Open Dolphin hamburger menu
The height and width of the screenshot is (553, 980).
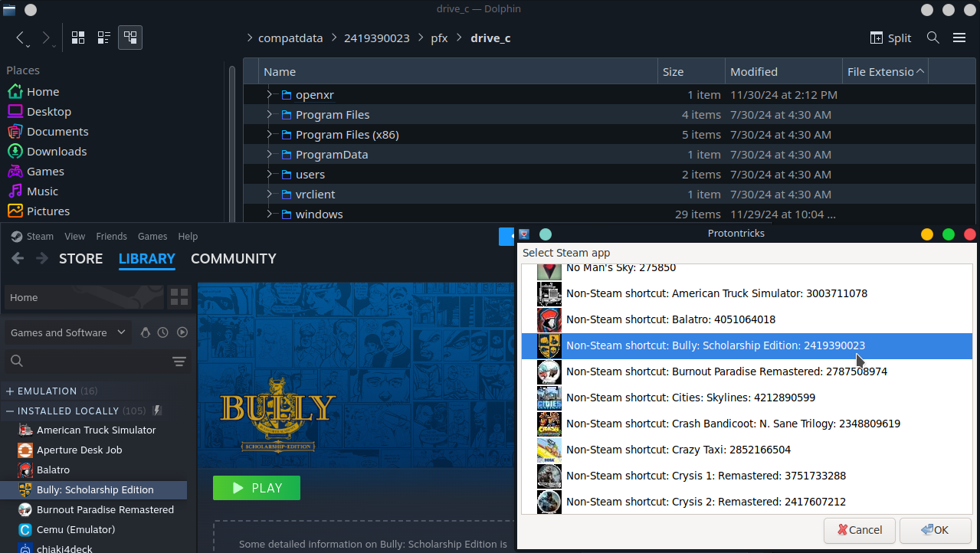959,38
